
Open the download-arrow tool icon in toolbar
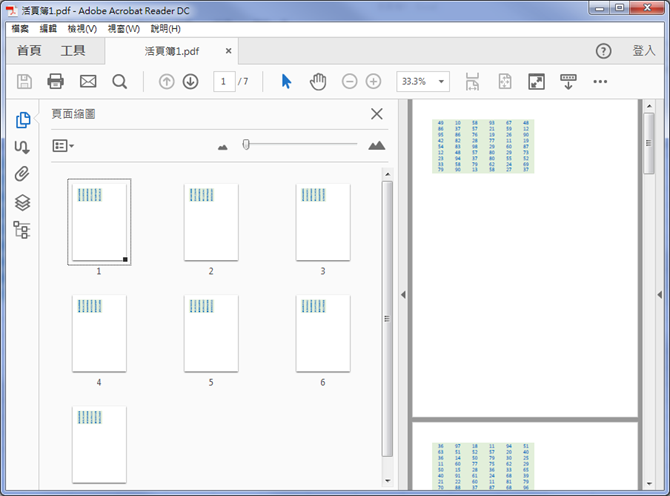pyautogui.click(x=568, y=81)
